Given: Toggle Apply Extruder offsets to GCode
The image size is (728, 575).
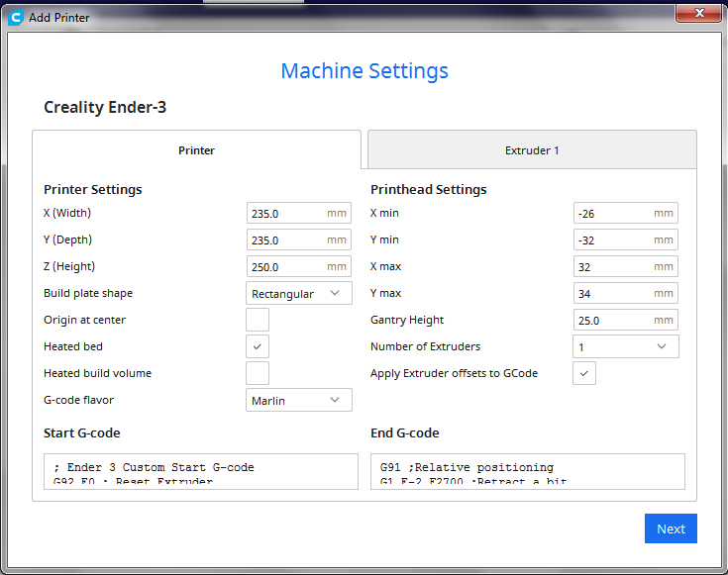Looking at the screenshot, I should [x=584, y=373].
